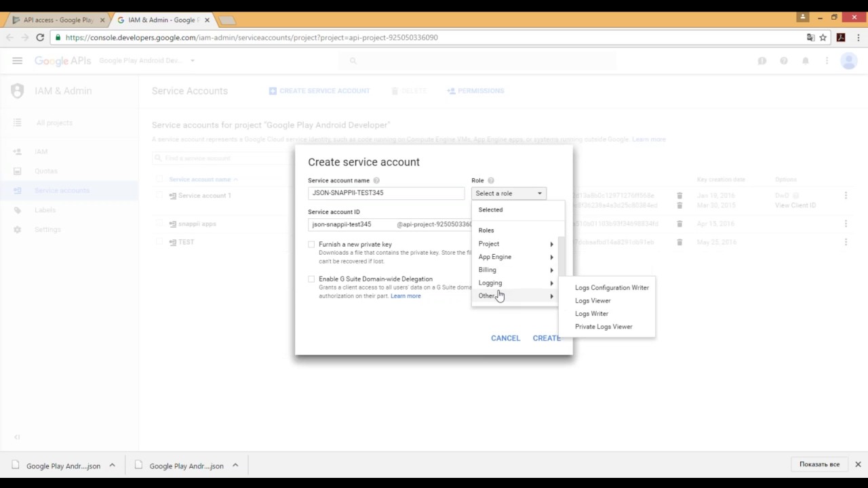Expand the Logging roles submenu
This screenshot has height=488, width=868.
pyautogui.click(x=516, y=283)
